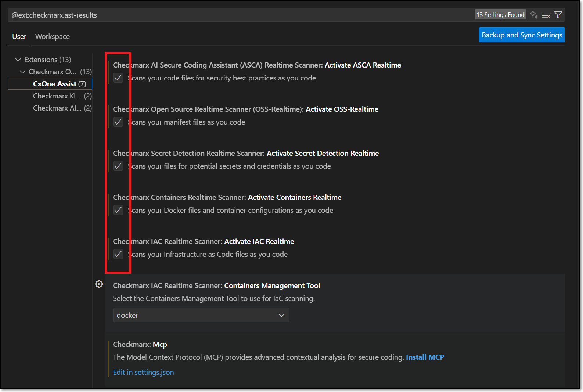Collapse the Extensions (13) tree group
Screen dimensions: 583x392
[18, 60]
